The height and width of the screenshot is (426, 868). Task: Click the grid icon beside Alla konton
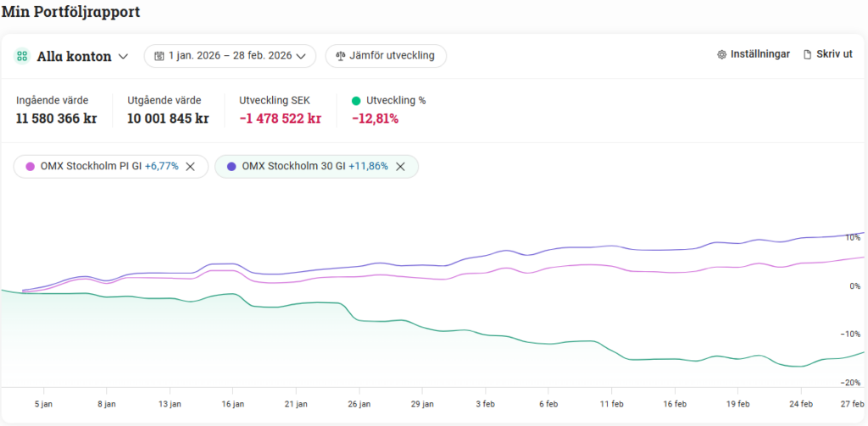click(x=22, y=57)
